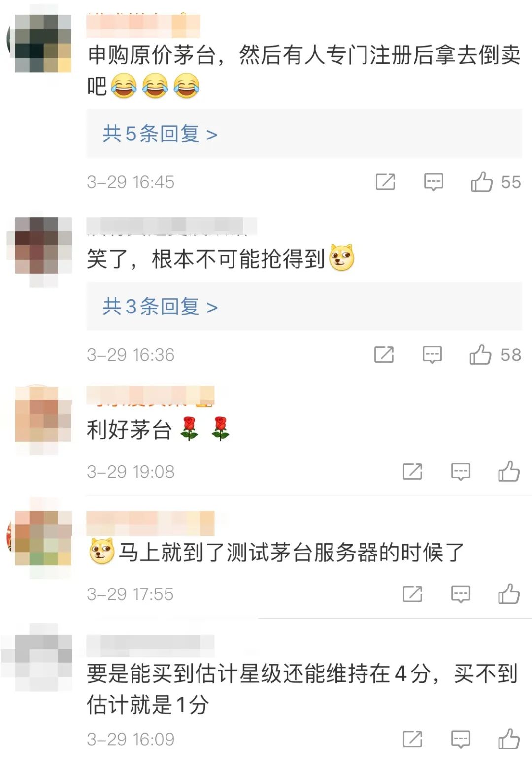
Task: Share the comment about 测试茅台服务器
Action: (x=412, y=593)
